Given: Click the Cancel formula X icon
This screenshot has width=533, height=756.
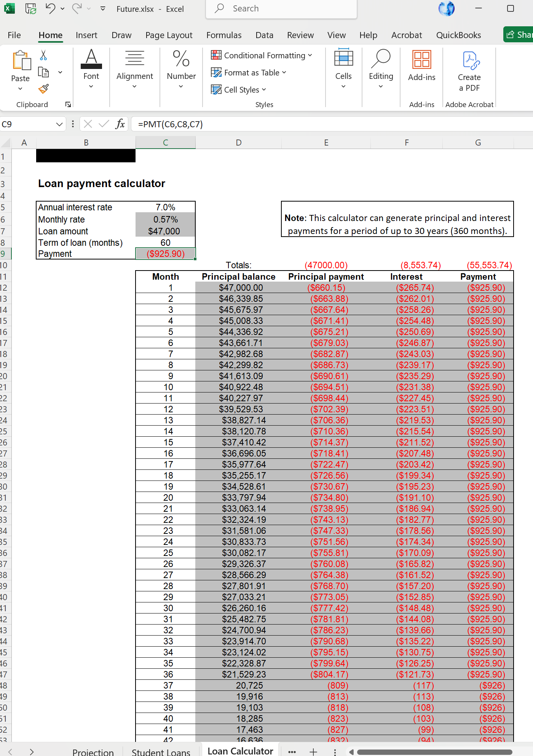Looking at the screenshot, I should pos(88,124).
